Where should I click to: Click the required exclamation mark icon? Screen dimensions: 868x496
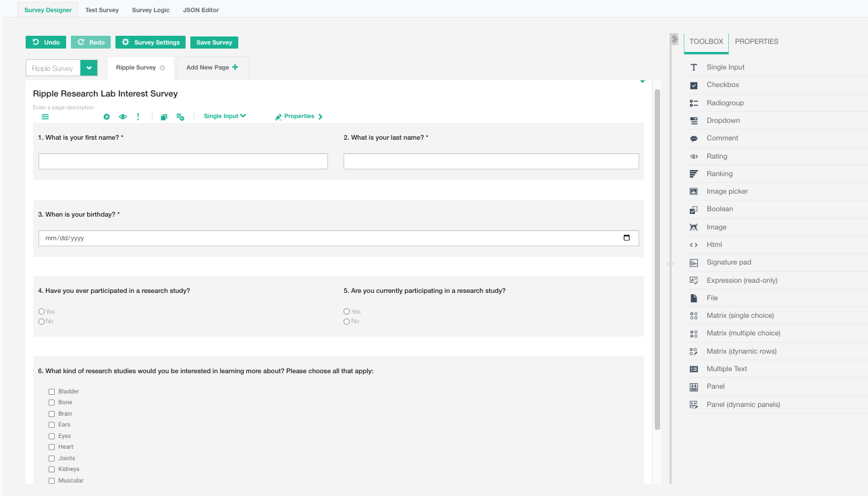[138, 117]
